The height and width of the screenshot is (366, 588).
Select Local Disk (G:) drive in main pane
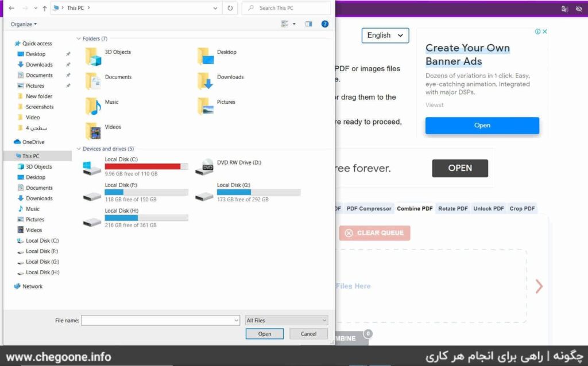[247, 192]
